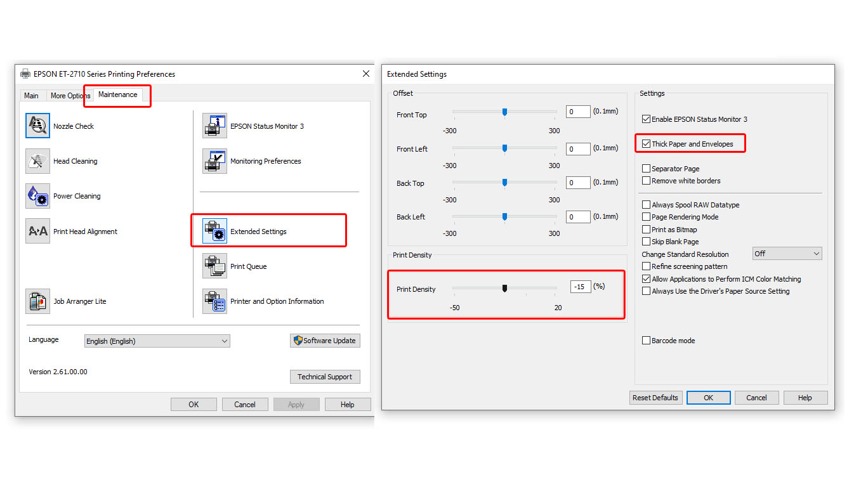Screen dimensions: 868x496
Task: Open the Change Standard Resolution dropdown
Action: (787, 254)
